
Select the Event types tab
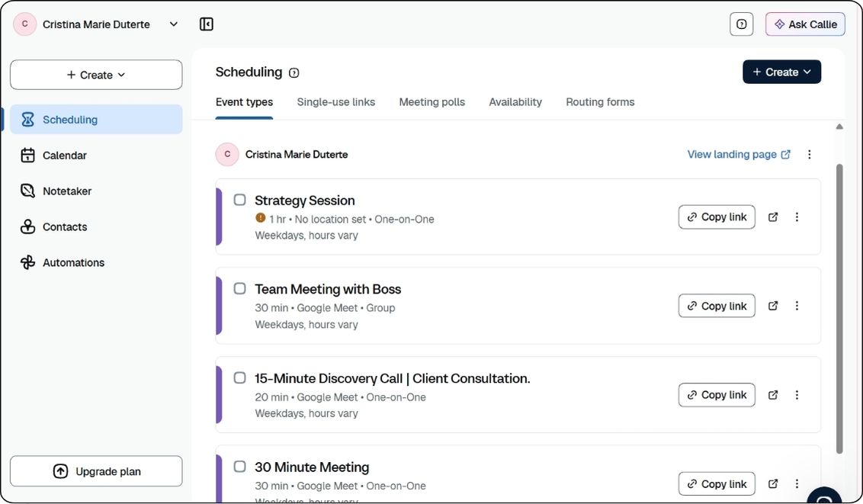245,101
